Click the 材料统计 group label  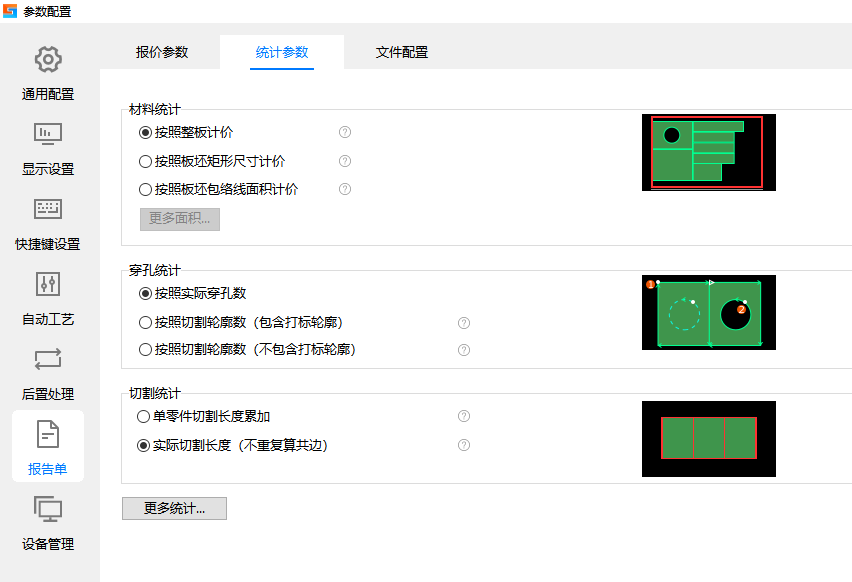[x=155, y=109]
